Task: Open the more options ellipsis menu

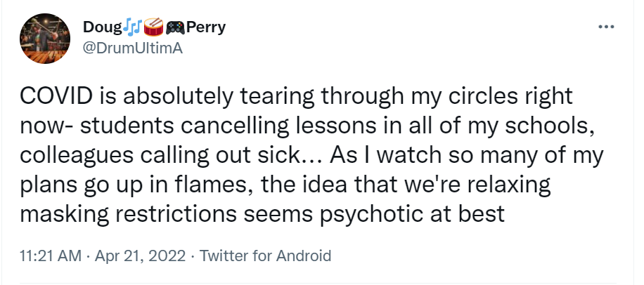Action: (606, 27)
